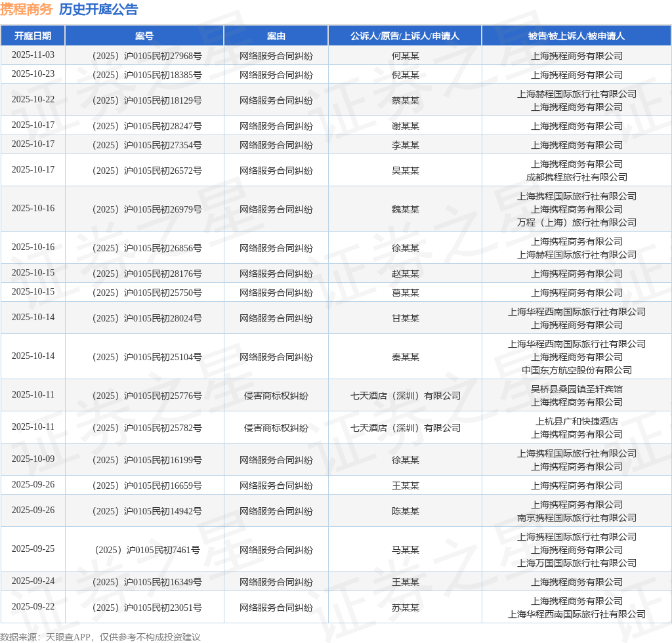672x643 pixels.
Task: Click the 案号 column header
Action: (144, 36)
